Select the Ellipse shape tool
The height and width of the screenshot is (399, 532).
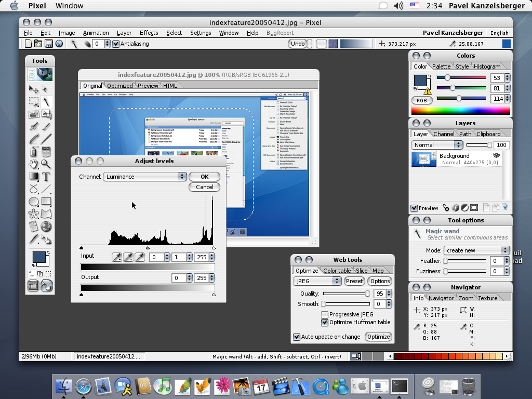34,202
